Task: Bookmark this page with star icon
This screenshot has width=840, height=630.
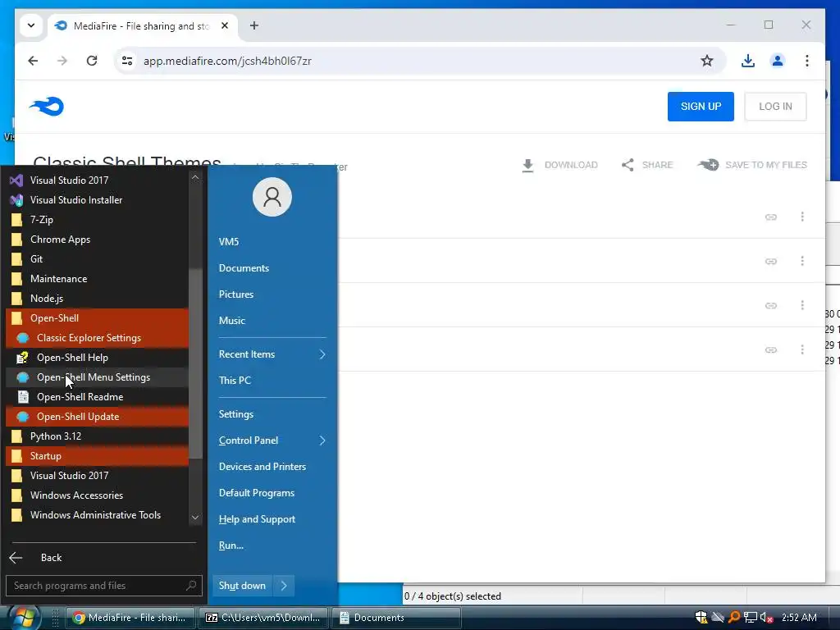Action: [707, 61]
